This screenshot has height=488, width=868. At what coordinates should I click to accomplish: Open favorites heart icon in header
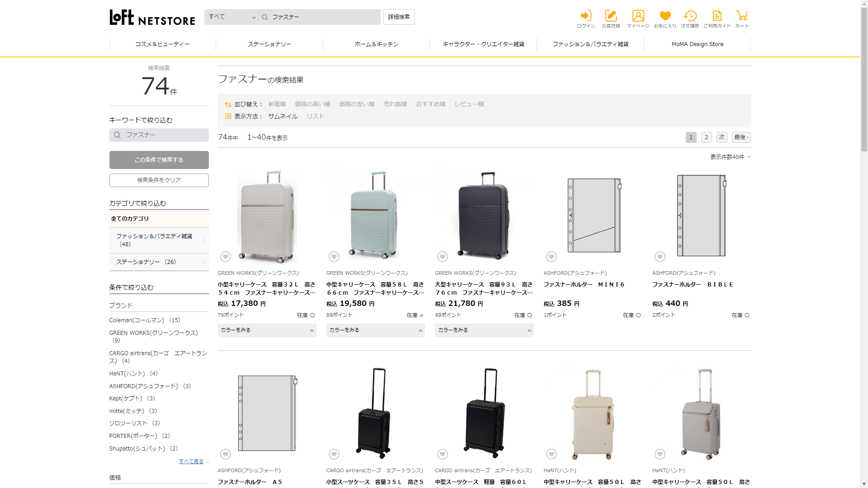[665, 16]
